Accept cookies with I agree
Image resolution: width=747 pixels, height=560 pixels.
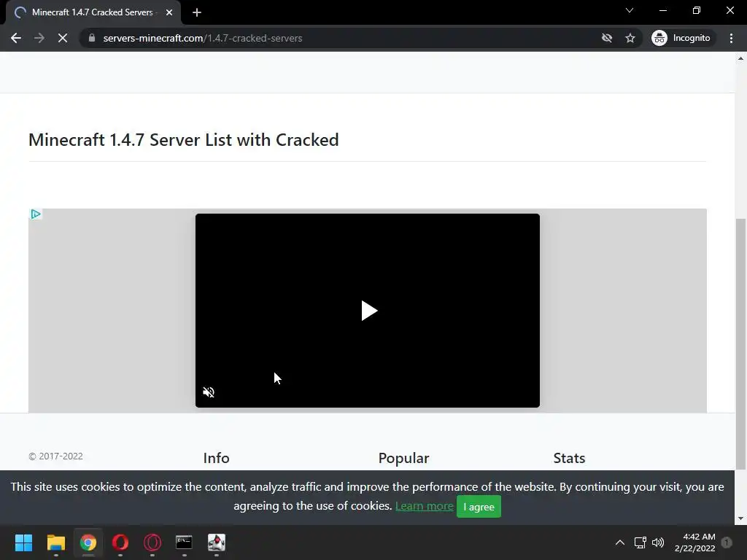(479, 507)
